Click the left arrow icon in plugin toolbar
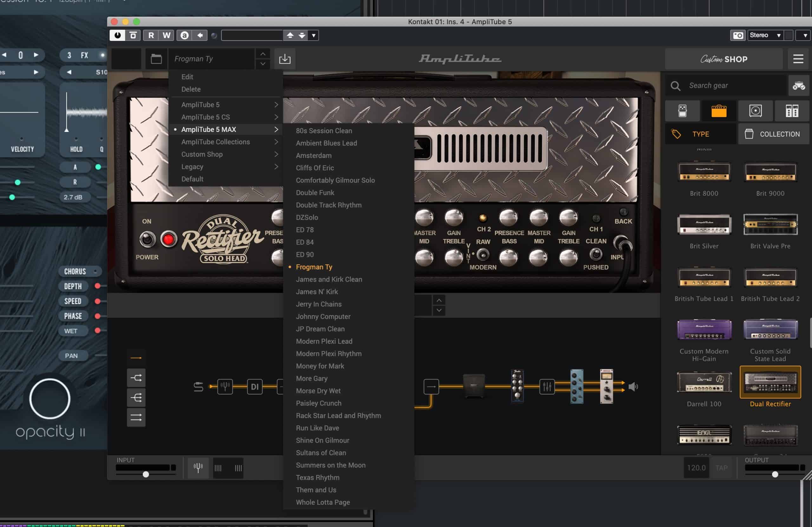 coord(200,35)
